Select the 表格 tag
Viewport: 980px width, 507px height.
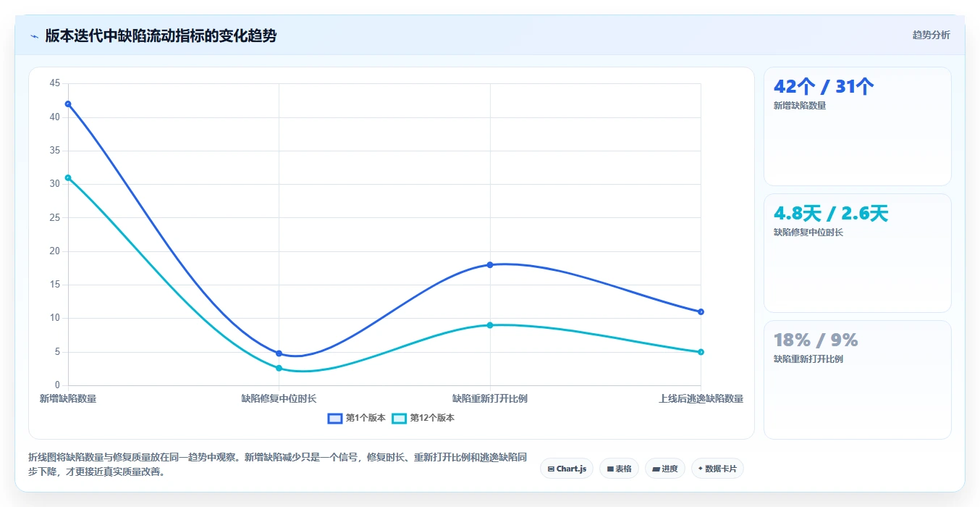coord(619,469)
